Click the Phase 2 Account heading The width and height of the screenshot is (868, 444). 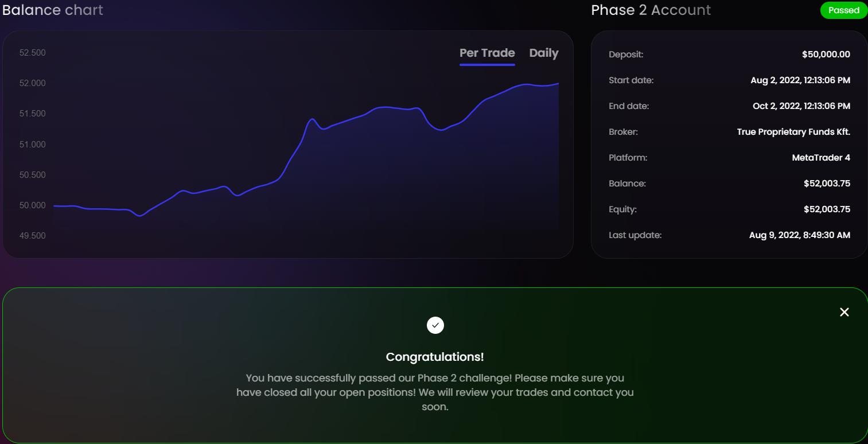coord(651,10)
